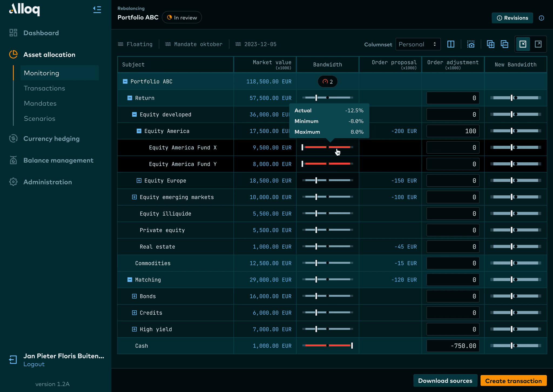This screenshot has height=392, width=553.
Task: Toggle the shrink view mode icon
Action: 523,44
